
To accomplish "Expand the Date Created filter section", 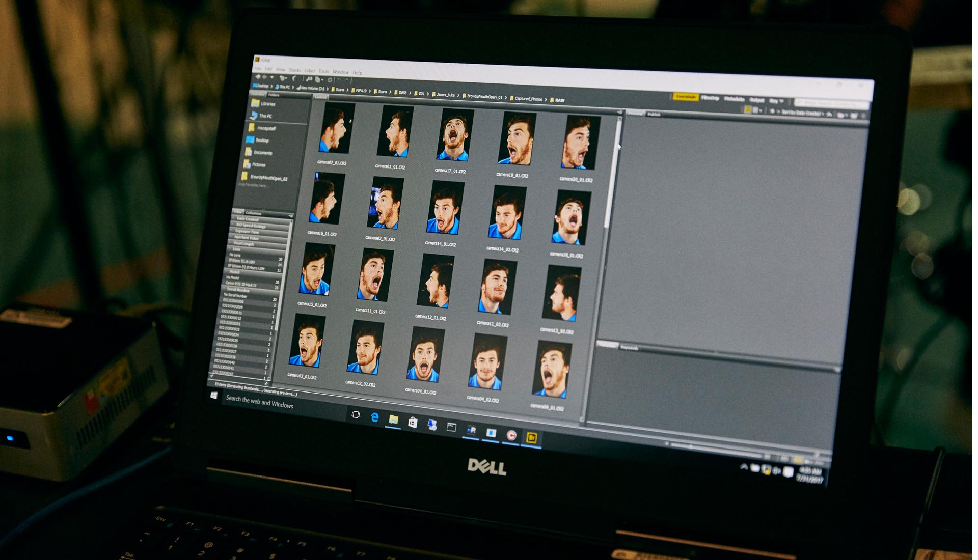I will pos(248,219).
